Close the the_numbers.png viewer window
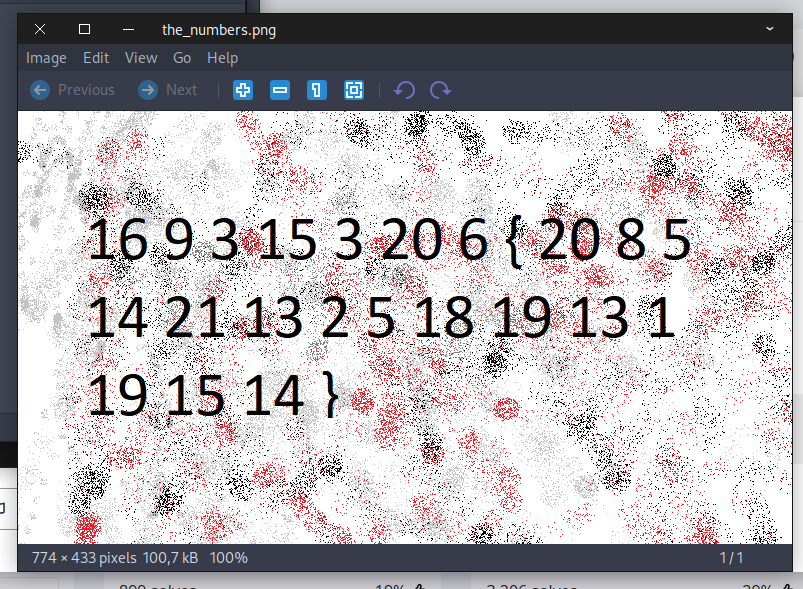 40,29
